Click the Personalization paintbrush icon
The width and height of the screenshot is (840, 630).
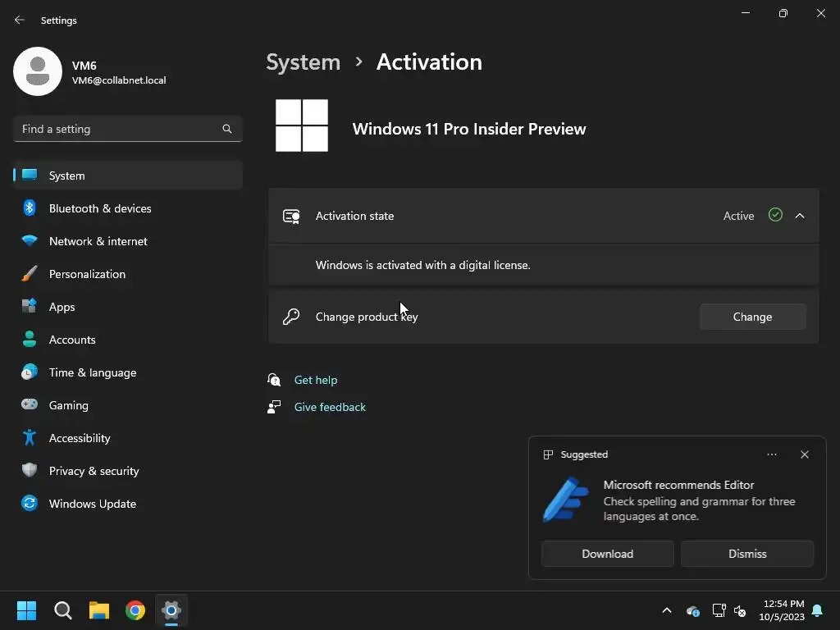point(30,273)
